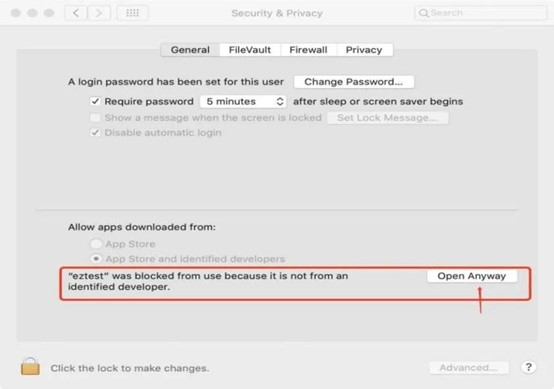Toggle Disable automatic login checkbox

95,132
